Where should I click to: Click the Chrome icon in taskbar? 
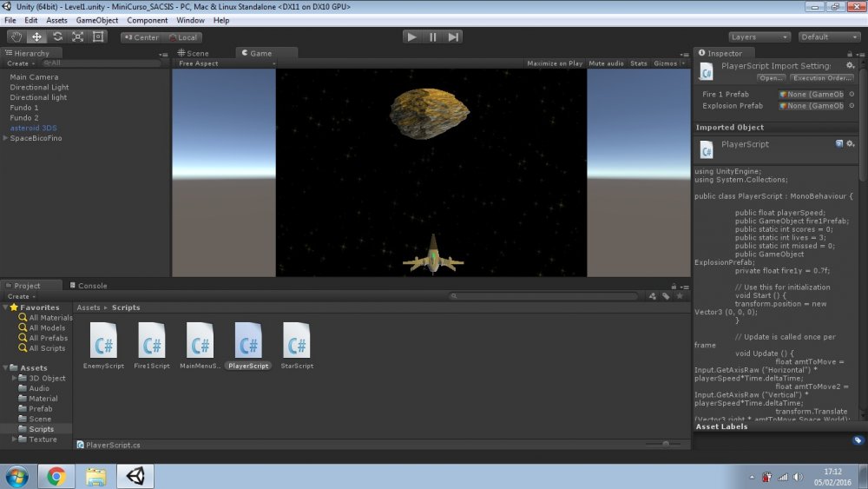point(56,476)
